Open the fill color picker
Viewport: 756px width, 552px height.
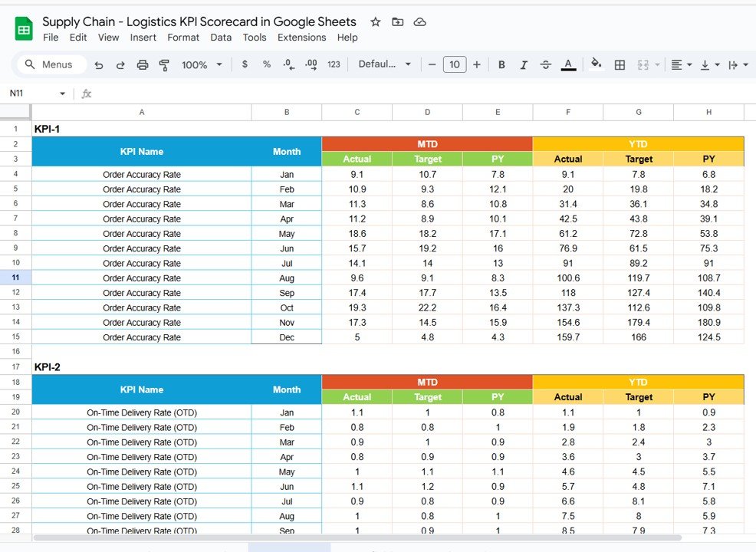pos(597,64)
